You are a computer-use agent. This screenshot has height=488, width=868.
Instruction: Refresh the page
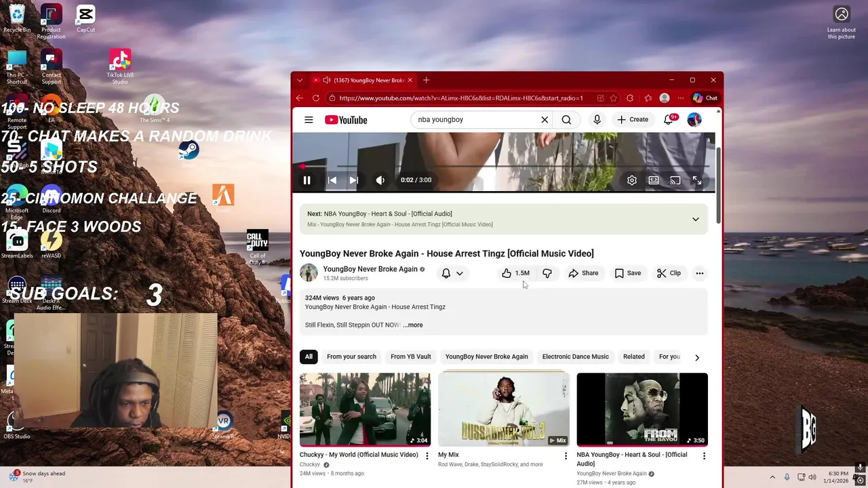(316, 98)
